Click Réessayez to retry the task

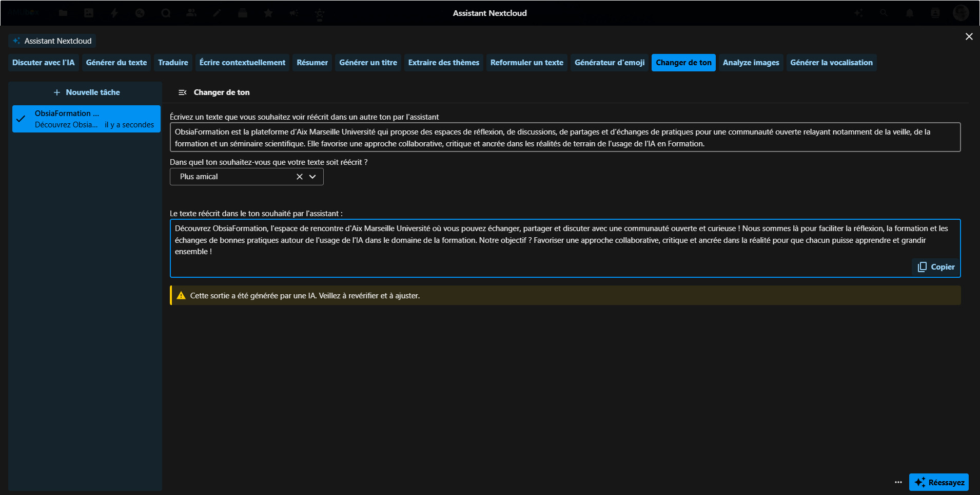click(x=938, y=482)
